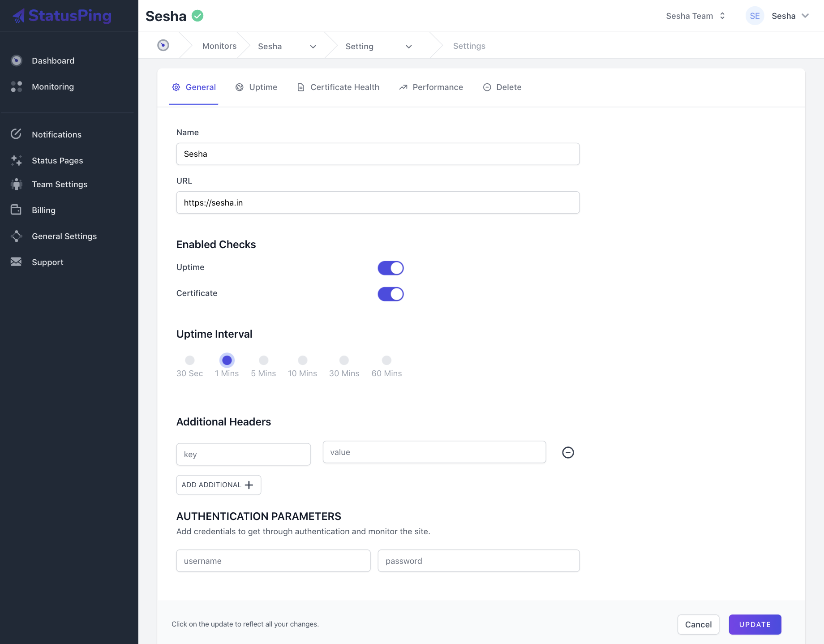Select the 30 Sec uptime interval
Image resolution: width=824 pixels, height=644 pixels.
pos(190,360)
